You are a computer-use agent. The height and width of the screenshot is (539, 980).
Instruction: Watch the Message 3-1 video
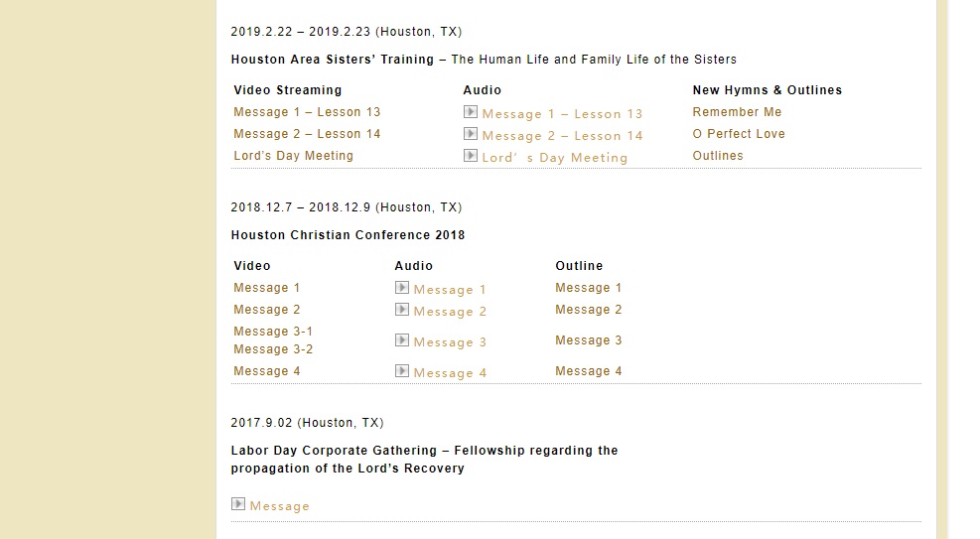click(x=273, y=332)
